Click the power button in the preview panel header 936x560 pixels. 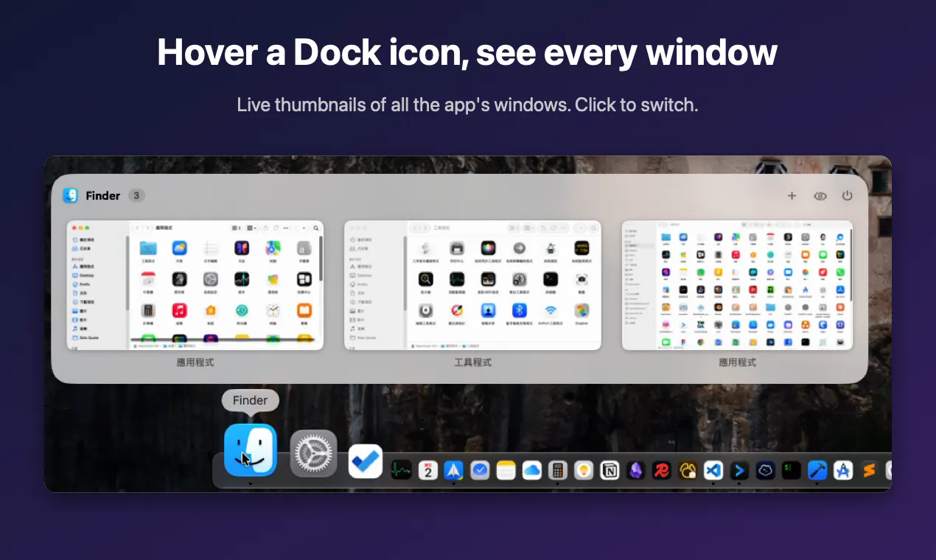pyautogui.click(x=847, y=196)
